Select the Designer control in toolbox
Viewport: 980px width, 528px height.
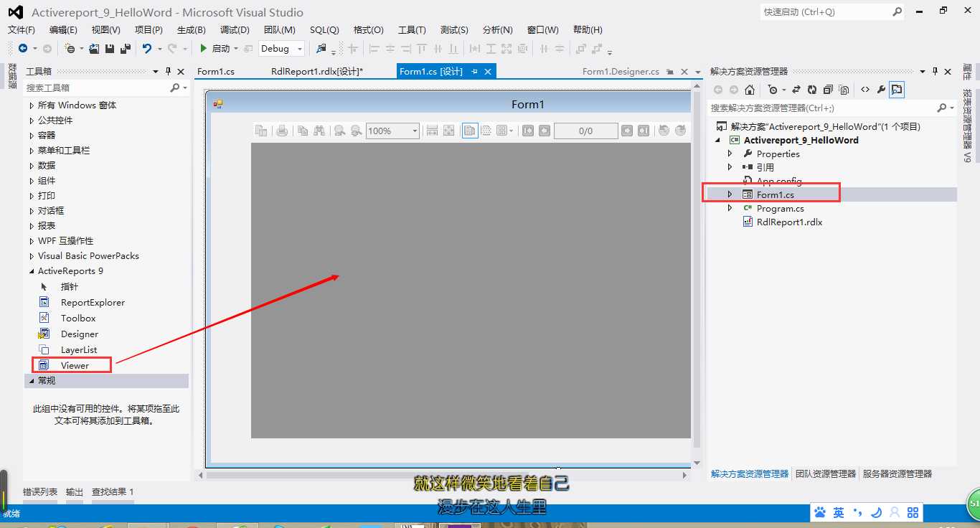[x=79, y=334]
